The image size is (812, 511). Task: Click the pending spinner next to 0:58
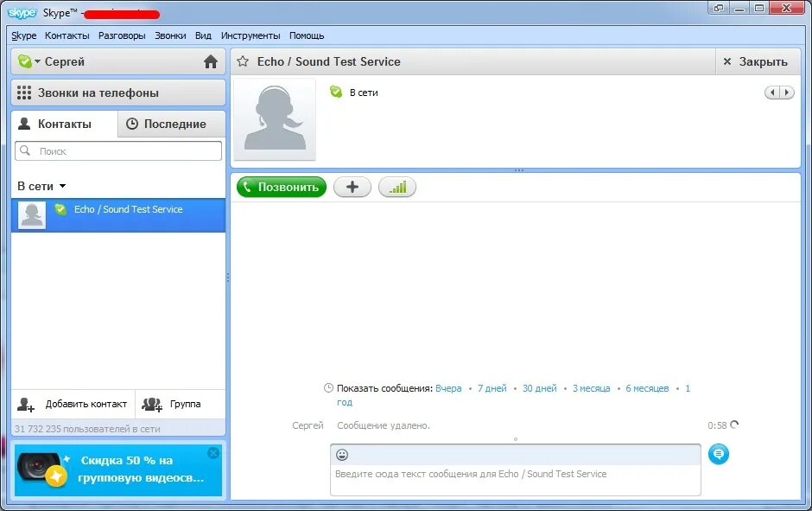[x=734, y=425]
